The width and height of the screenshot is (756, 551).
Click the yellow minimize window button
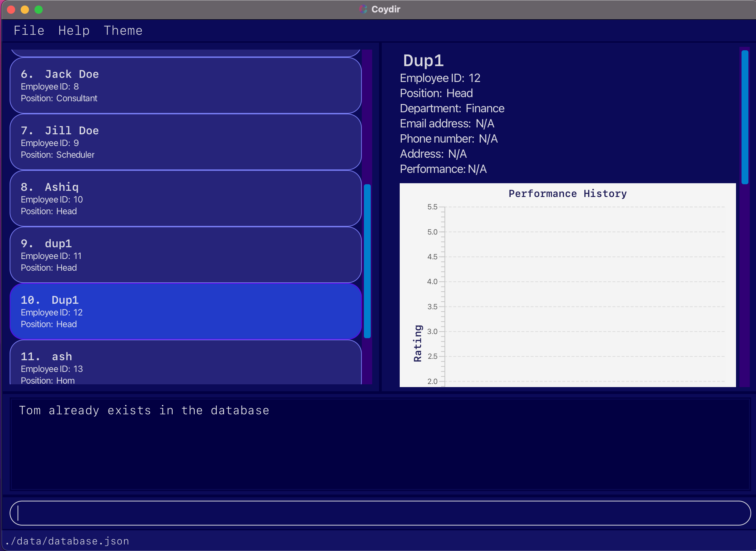click(x=25, y=9)
